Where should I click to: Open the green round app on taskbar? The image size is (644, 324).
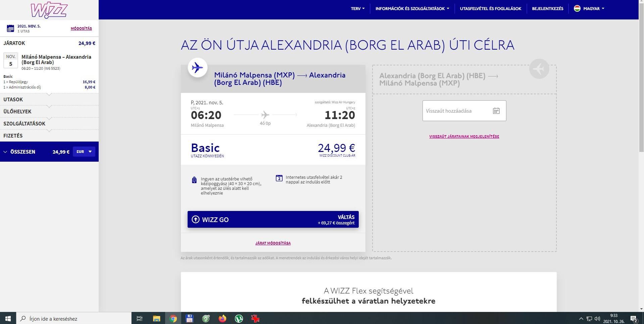pyautogui.click(x=206, y=318)
